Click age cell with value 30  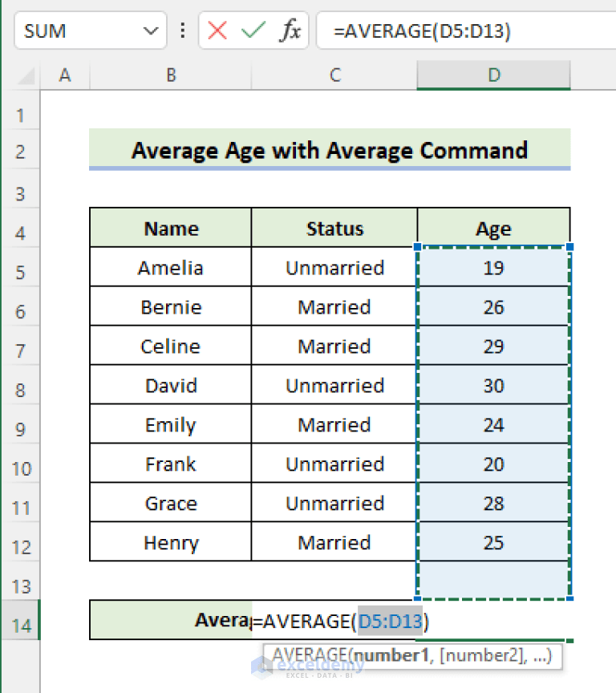coord(493,385)
